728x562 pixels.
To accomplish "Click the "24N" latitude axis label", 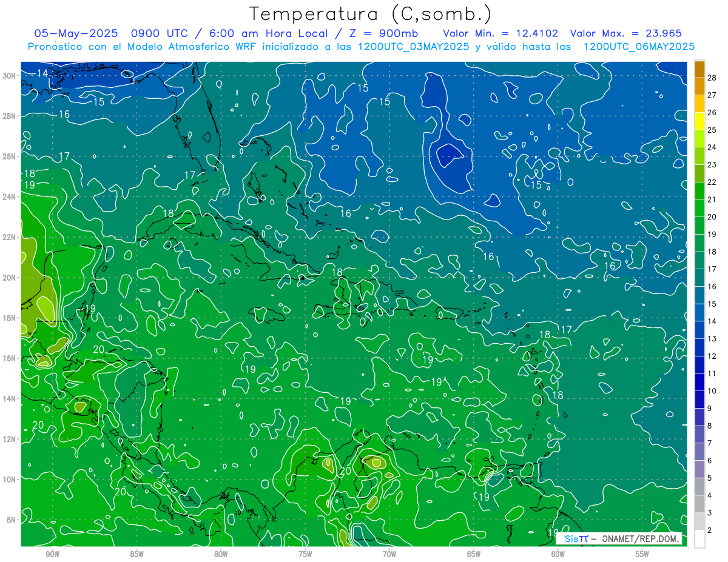I will (x=10, y=196).
